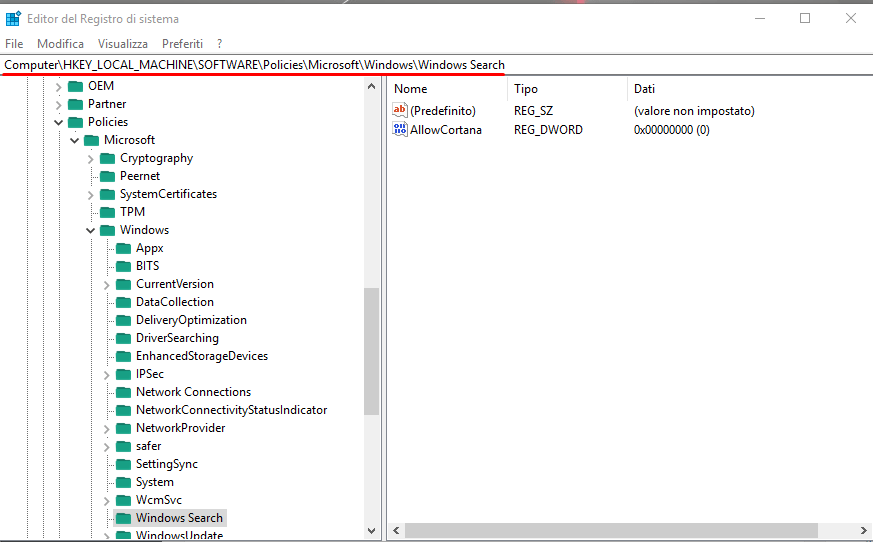Click the Windows folder icon

click(x=107, y=230)
